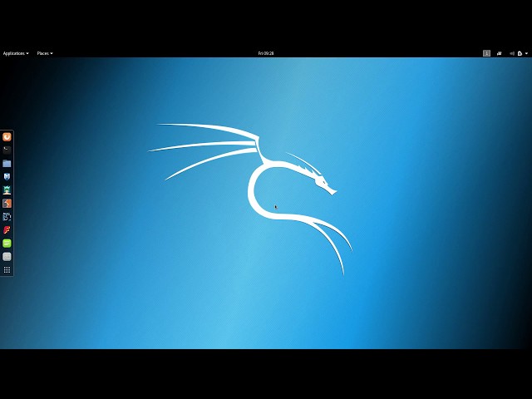The height and width of the screenshot is (399, 532).
Task: Open the Places menu
Action: pyautogui.click(x=44, y=53)
